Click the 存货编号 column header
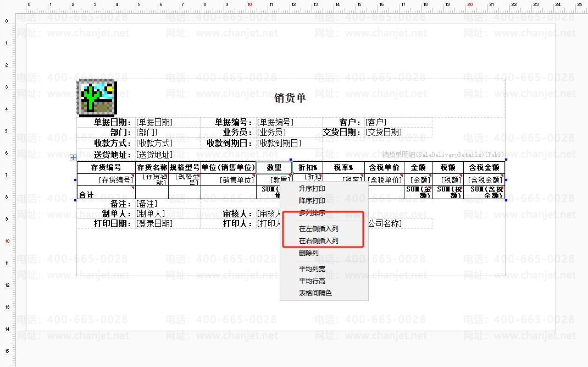 [x=106, y=167]
